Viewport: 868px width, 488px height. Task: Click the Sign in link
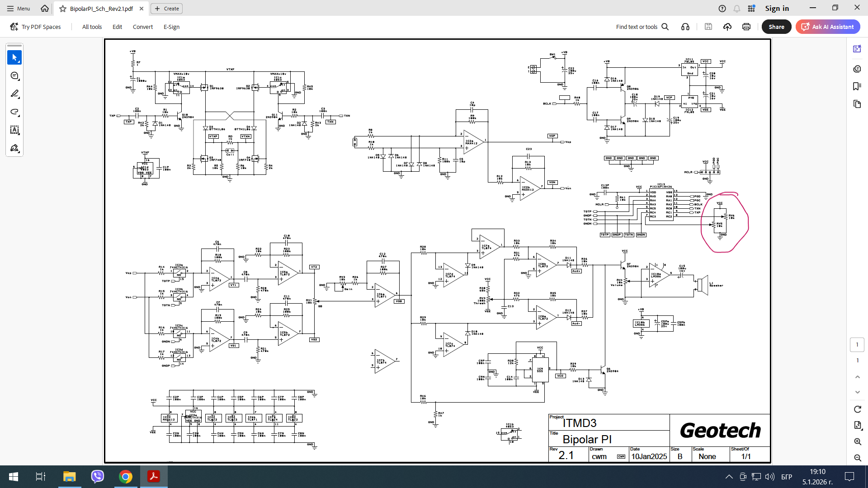(777, 9)
